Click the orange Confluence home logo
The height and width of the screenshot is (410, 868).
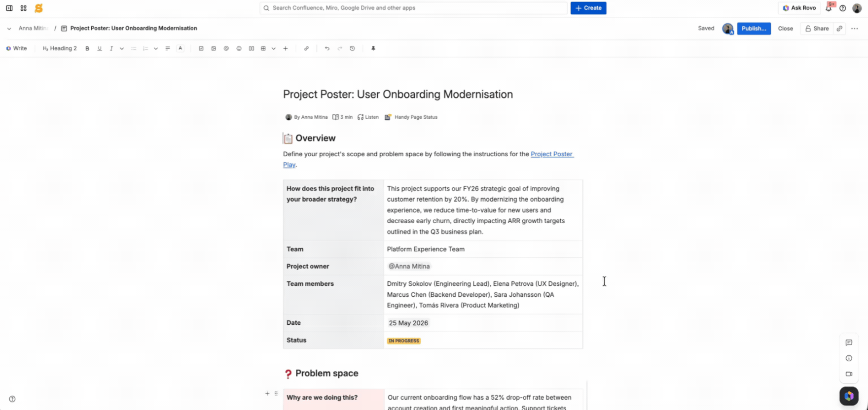coord(38,8)
